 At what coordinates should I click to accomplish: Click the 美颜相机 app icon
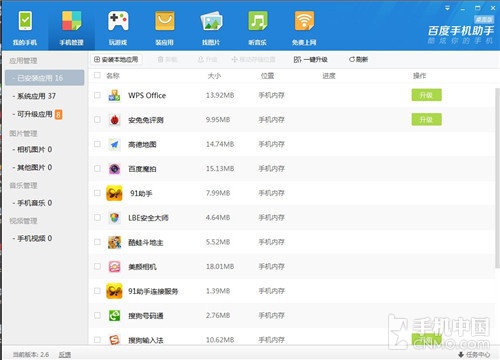tap(114, 267)
